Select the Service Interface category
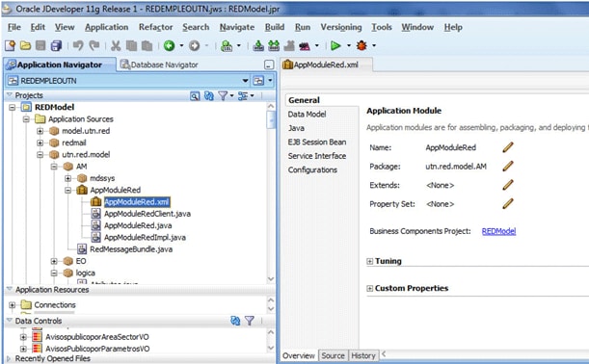Screen dimensions: 589x364 (x=316, y=156)
